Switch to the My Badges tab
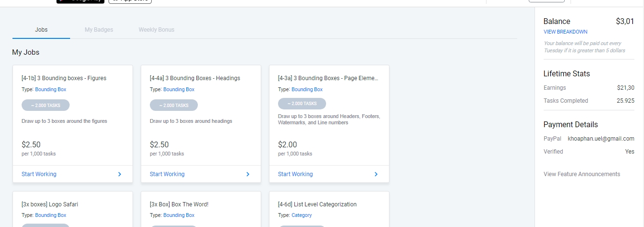Screen dimensions: 644x227 pyautogui.click(x=99, y=30)
